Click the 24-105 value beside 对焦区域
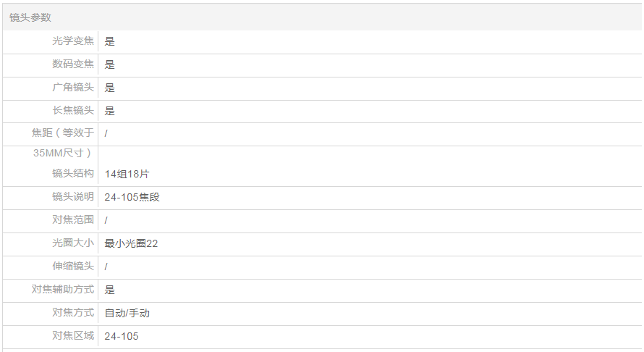Viewport: 644px width, 352px height. 121,336
